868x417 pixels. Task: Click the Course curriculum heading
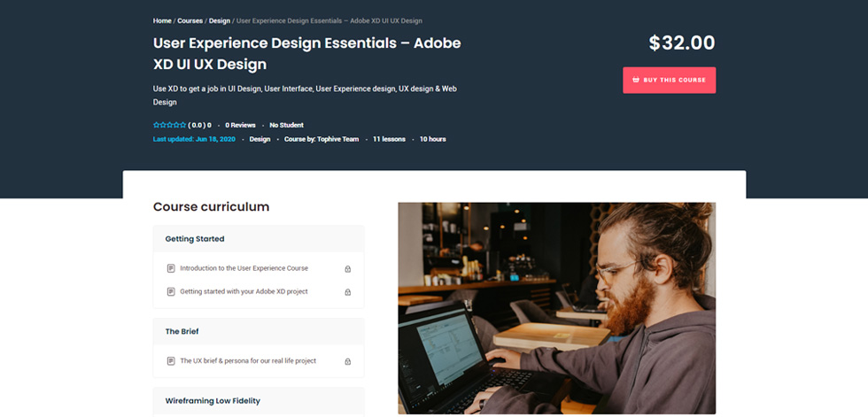211,207
